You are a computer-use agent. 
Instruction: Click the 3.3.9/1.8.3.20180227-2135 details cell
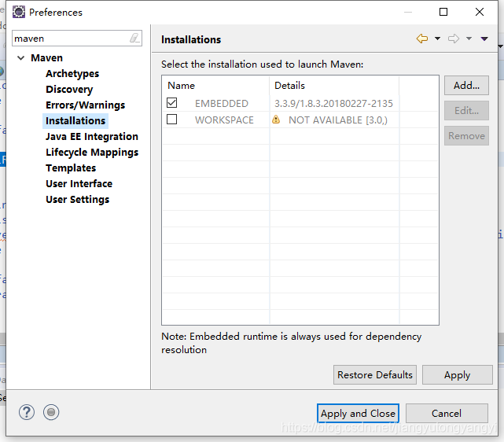(333, 104)
